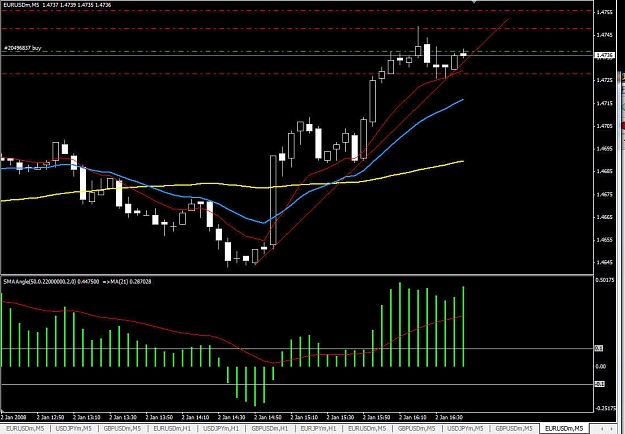Click the chart title EURUSDm,M5 price header
The image size is (625, 434).
[x=57, y=5]
